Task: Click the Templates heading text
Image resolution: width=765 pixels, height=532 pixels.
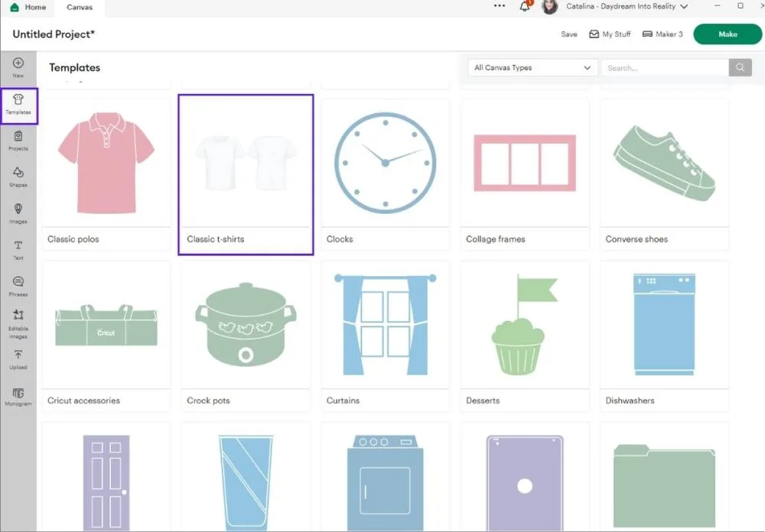Action: click(x=75, y=68)
